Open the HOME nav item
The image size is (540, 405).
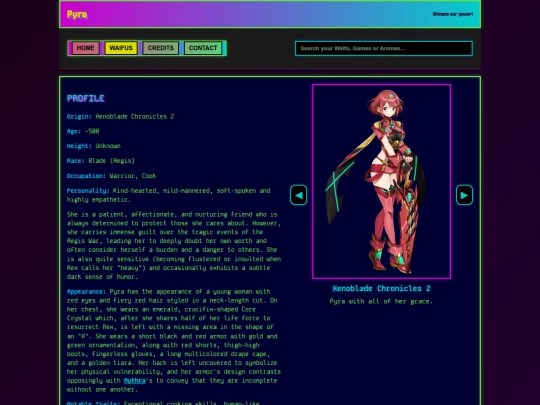[85, 48]
